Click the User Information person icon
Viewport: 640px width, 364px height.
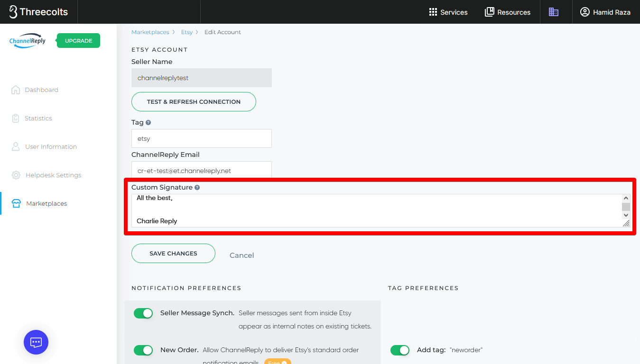pos(16,146)
